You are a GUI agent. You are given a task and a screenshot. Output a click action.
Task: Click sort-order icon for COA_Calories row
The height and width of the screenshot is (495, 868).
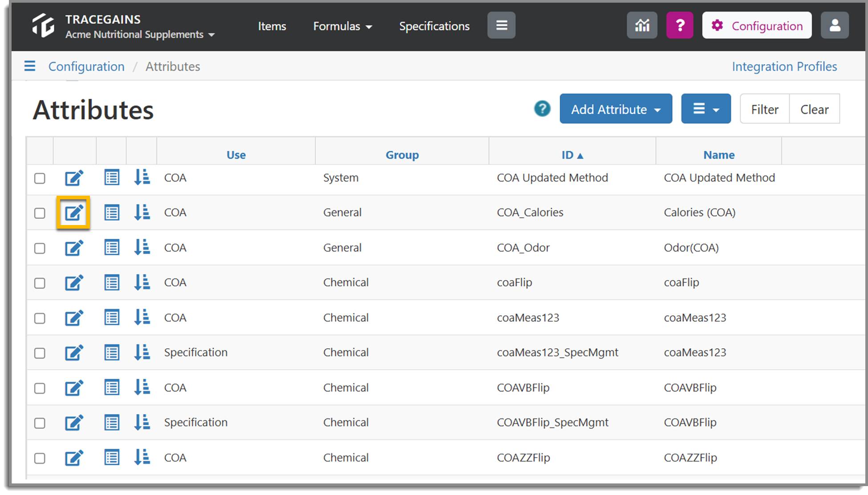click(x=142, y=212)
